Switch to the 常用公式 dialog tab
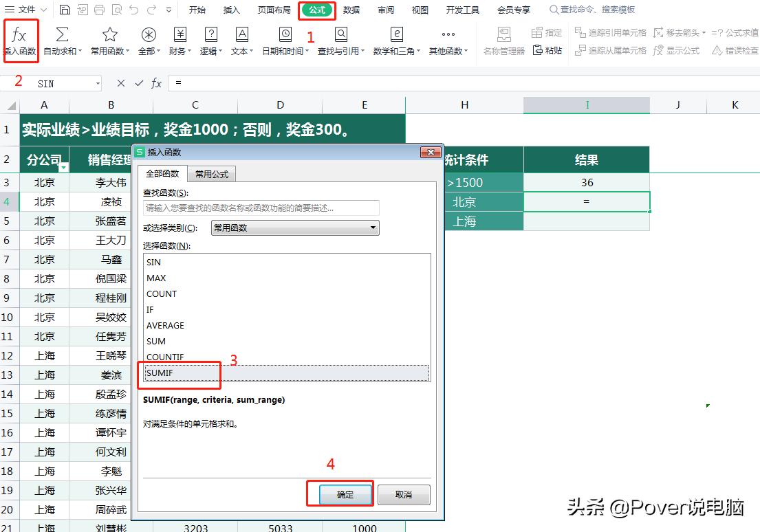This screenshot has width=760, height=532. 211,174
